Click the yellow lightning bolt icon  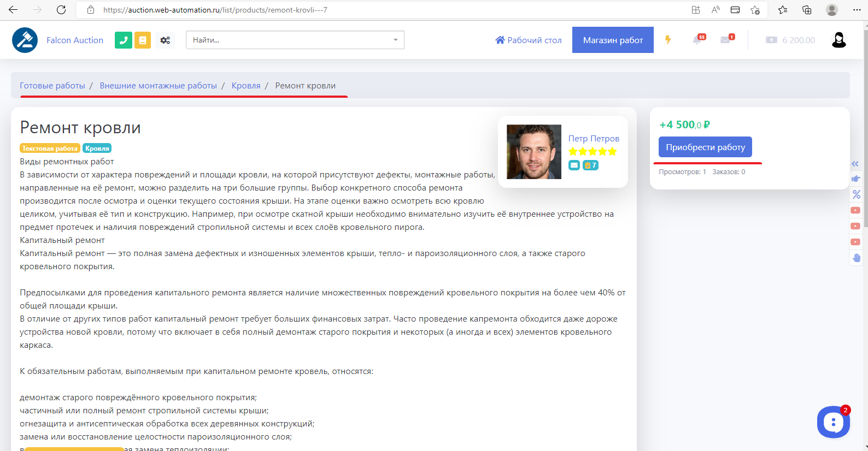[668, 40]
